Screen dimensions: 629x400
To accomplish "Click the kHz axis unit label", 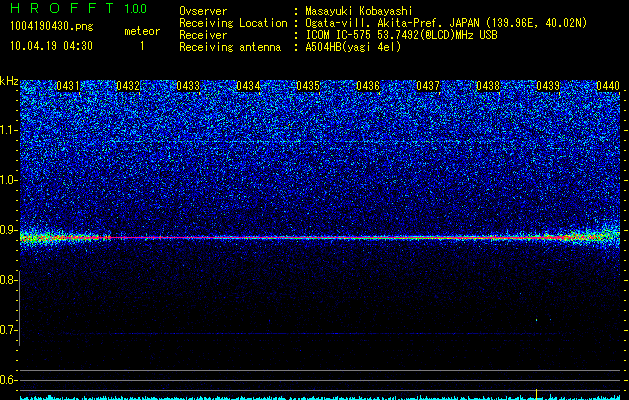I will [x=9, y=81].
